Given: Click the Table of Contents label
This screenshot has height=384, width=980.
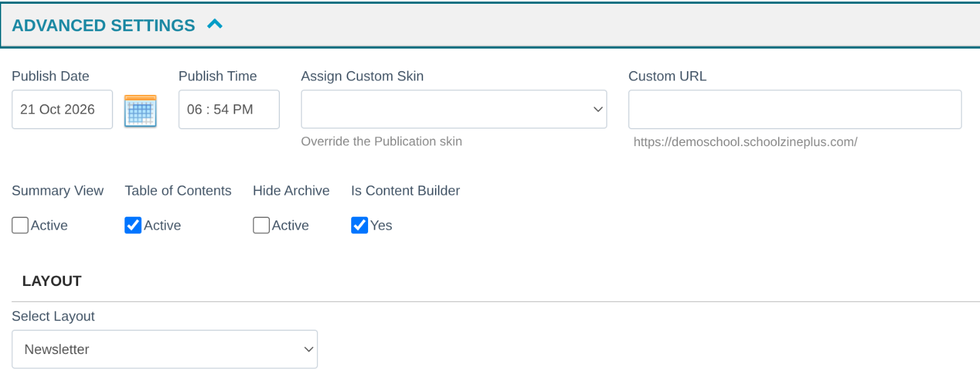Looking at the screenshot, I should point(178,191).
